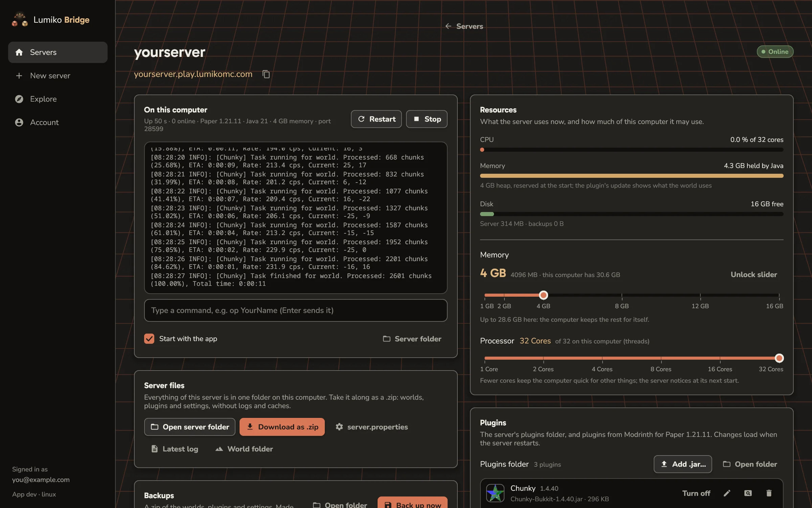Click the Chunky plugin star thumbnail
Image resolution: width=812 pixels, height=508 pixels.
pyautogui.click(x=495, y=493)
